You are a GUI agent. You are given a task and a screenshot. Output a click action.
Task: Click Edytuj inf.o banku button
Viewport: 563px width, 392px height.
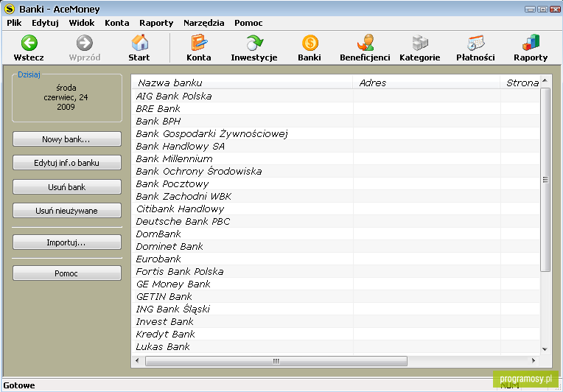(67, 163)
